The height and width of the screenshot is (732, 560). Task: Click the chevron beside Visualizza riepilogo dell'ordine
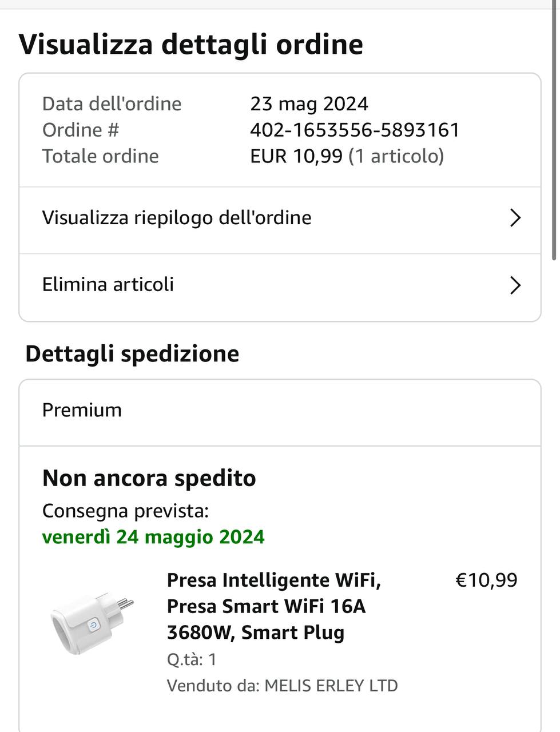click(515, 218)
